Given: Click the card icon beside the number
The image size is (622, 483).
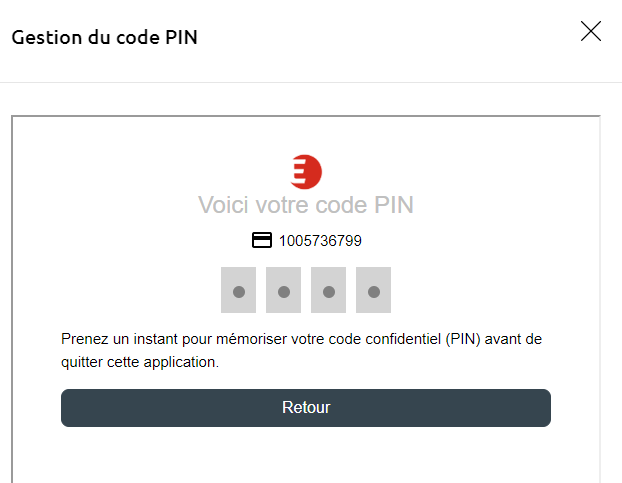Looking at the screenshot, I should click(x=262, y=241).
